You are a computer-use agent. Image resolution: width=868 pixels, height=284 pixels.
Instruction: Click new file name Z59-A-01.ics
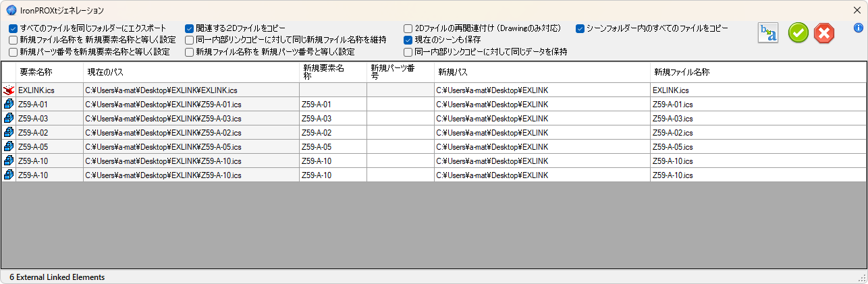click(x=758, y=104)
